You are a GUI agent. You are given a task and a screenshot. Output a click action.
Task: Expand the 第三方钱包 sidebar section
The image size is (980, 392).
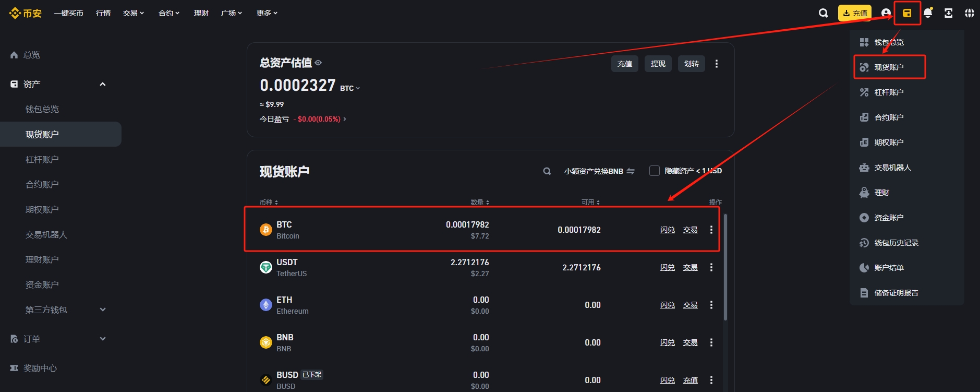(103, 310)
